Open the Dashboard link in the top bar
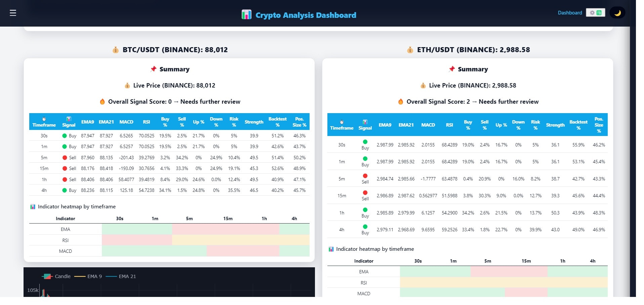644x305 pixels. pos(570,12)
